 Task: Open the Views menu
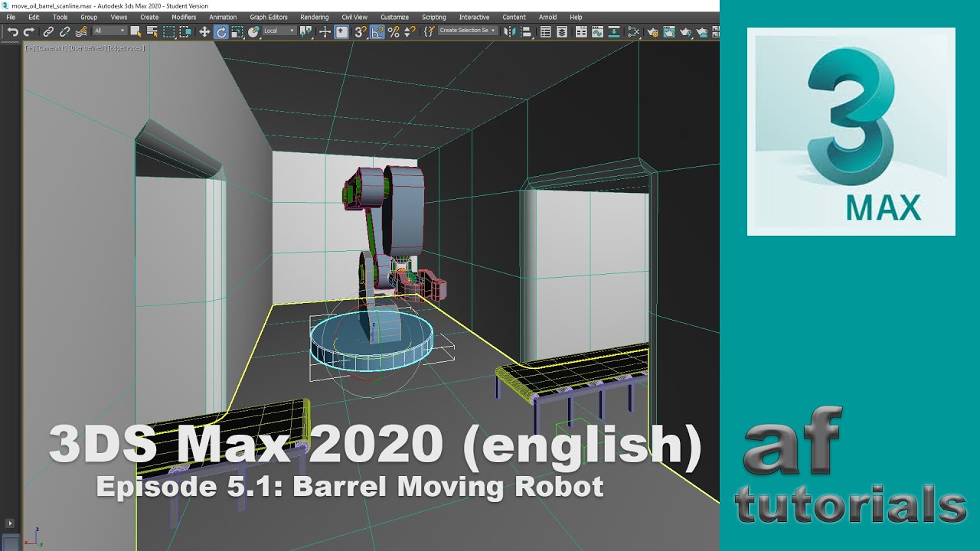tap(119, 17)
